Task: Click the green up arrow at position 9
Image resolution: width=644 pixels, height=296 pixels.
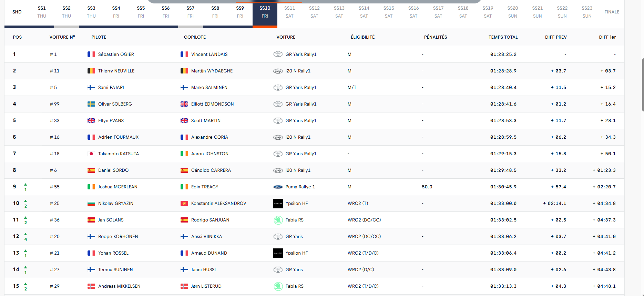Action: (25, 185)
